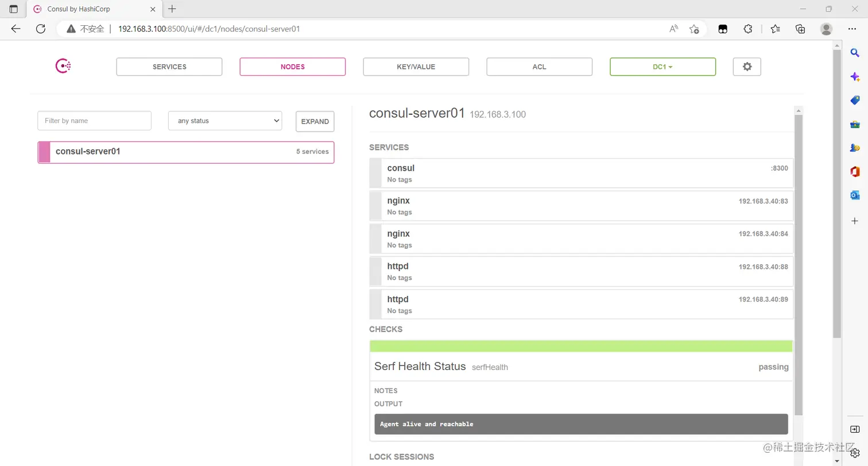The width and height of the screenshot is (868, 466).
Task: Click the Consul by HashiCorp tab title
Action: [x=79, y=9]
